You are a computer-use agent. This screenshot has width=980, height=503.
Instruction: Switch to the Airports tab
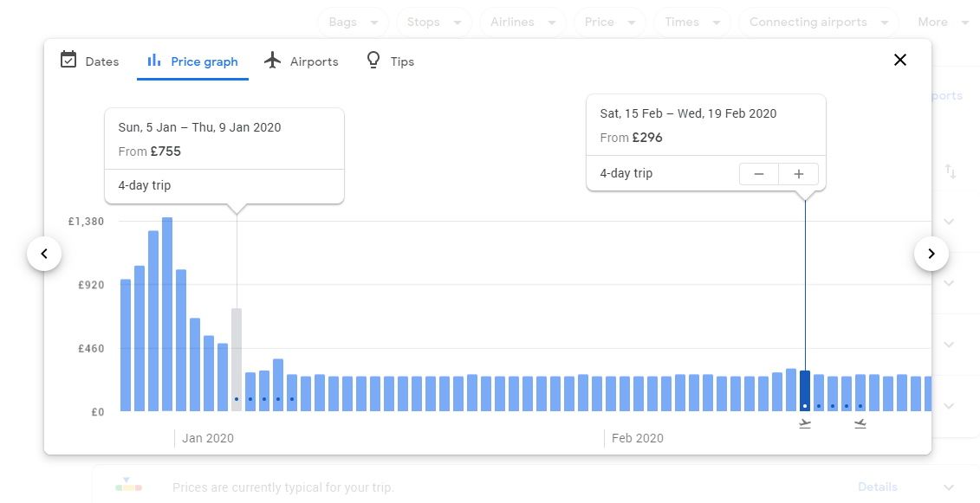coord(302,61)
